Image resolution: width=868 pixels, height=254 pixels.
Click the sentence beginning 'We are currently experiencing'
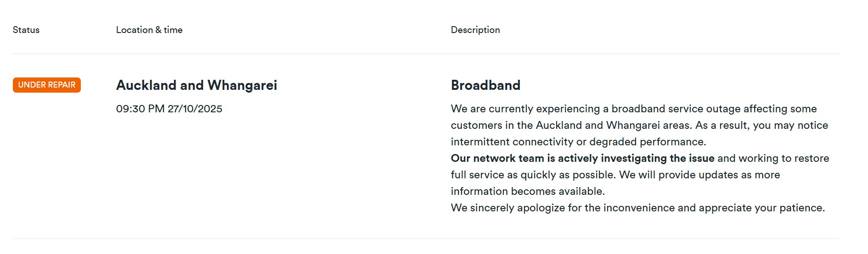click(634, 109)
